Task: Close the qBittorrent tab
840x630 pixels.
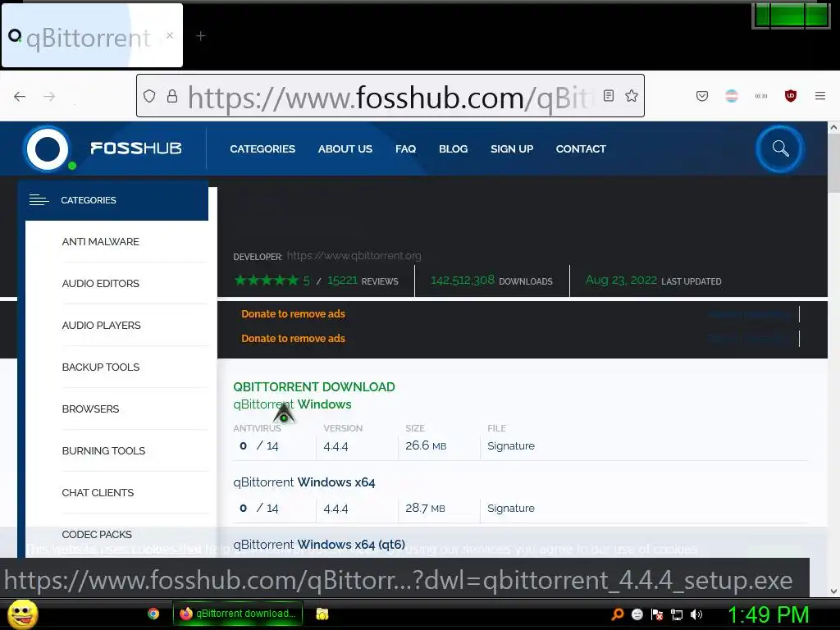Action: [170, 35]
